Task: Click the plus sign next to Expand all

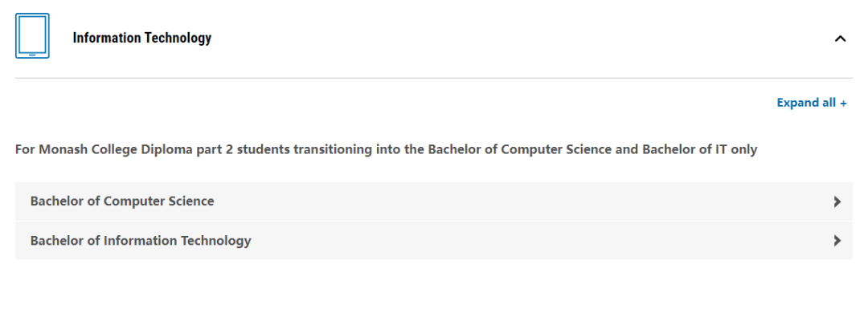Action: pyautogui.click(x=843, y=103)
